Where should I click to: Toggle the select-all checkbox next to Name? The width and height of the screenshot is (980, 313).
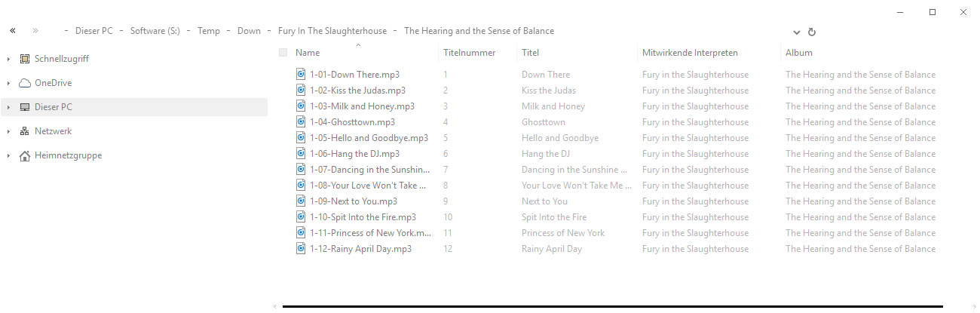tap(283, 53)
